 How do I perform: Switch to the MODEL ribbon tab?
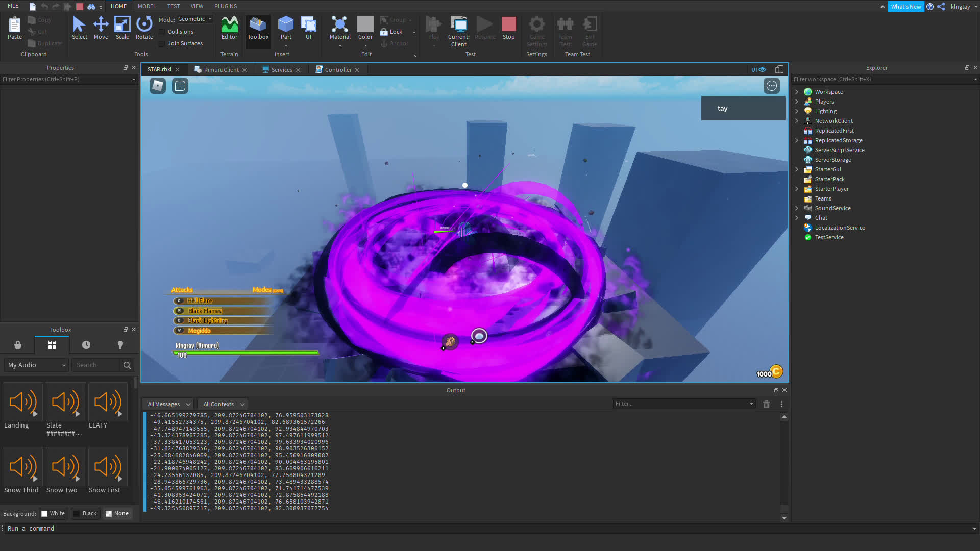point(146,6)
